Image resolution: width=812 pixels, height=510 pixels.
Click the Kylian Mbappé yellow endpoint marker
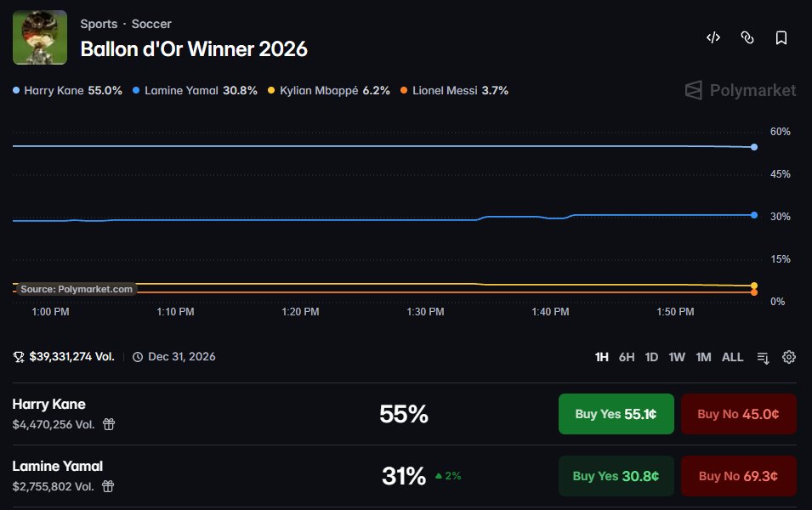tap(754, 286)
